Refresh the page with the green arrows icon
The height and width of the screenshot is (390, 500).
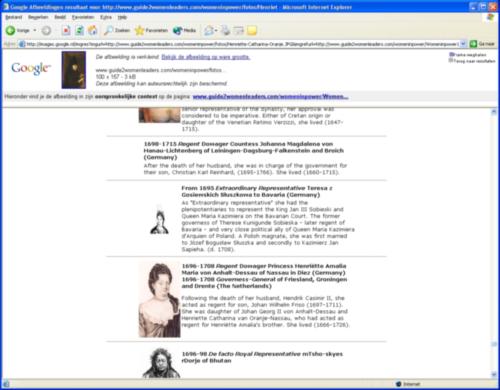pyautogui.click(x=79, y=31)
